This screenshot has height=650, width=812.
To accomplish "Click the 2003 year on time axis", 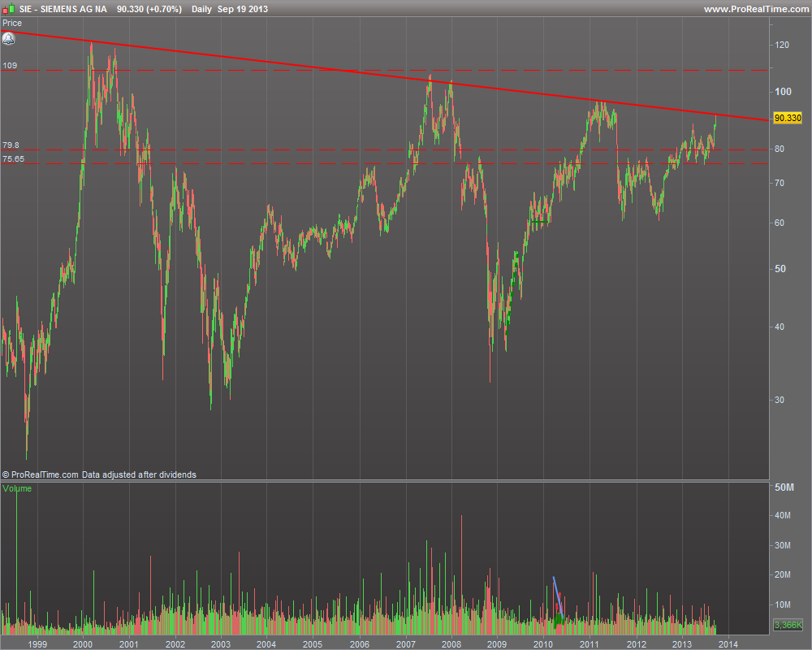I will tap(221, 643).
